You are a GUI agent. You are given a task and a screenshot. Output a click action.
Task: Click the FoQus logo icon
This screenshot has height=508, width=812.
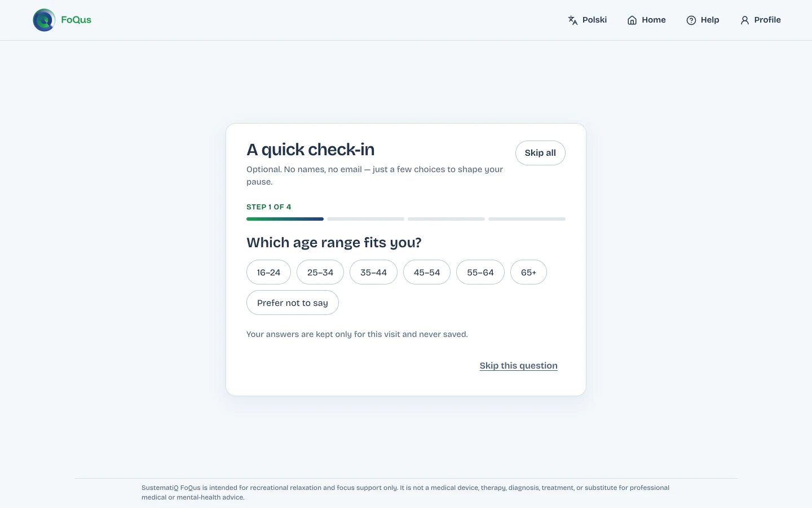44,20
